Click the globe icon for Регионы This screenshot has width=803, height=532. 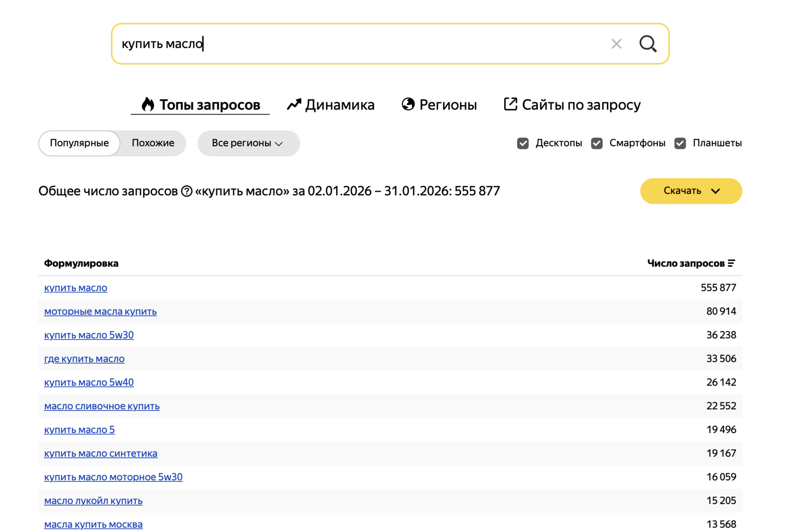coord(408,104)
